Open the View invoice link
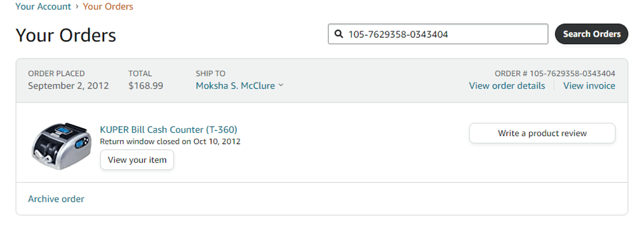Image resolution: width=644 pixels, height=234 pixels. click(x=589, y=86)
